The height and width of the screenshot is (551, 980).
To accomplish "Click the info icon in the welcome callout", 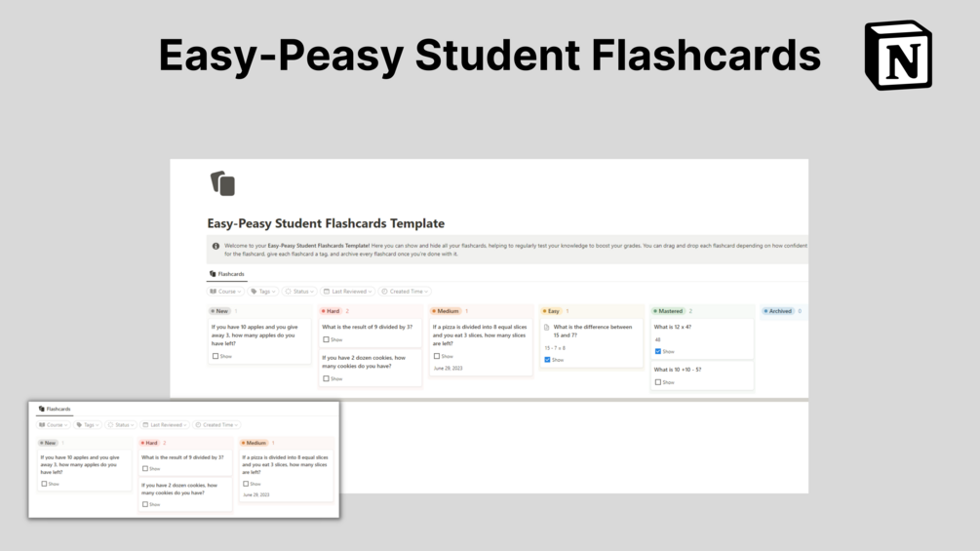I will (x=216, y=246).
